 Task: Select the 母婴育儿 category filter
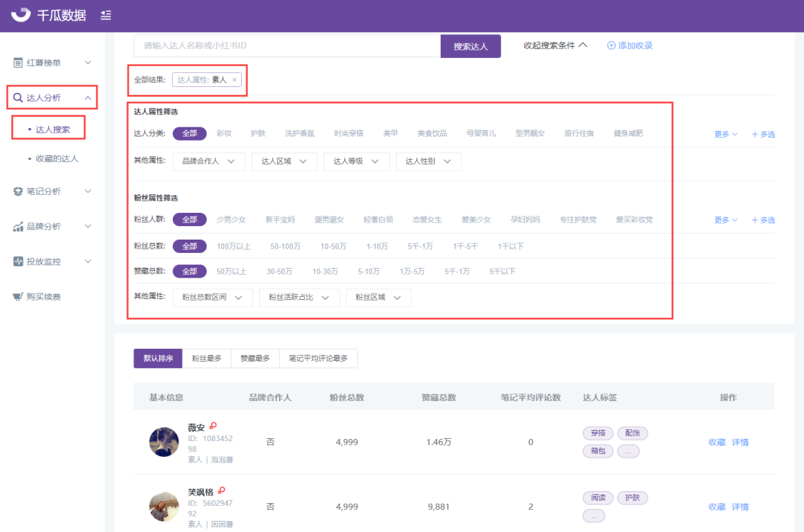coord(481,134)
